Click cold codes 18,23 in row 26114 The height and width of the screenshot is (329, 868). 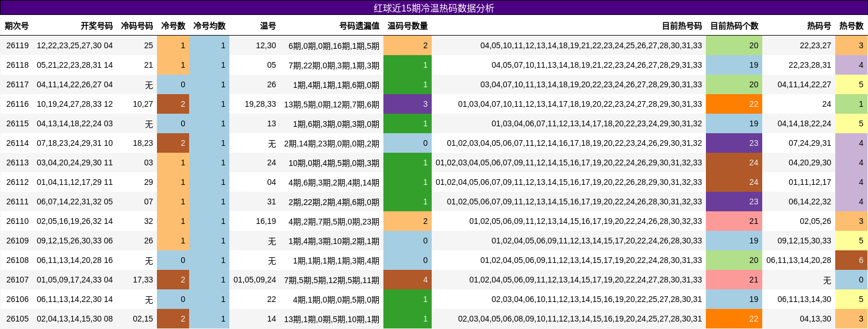(x=143, y=143)
